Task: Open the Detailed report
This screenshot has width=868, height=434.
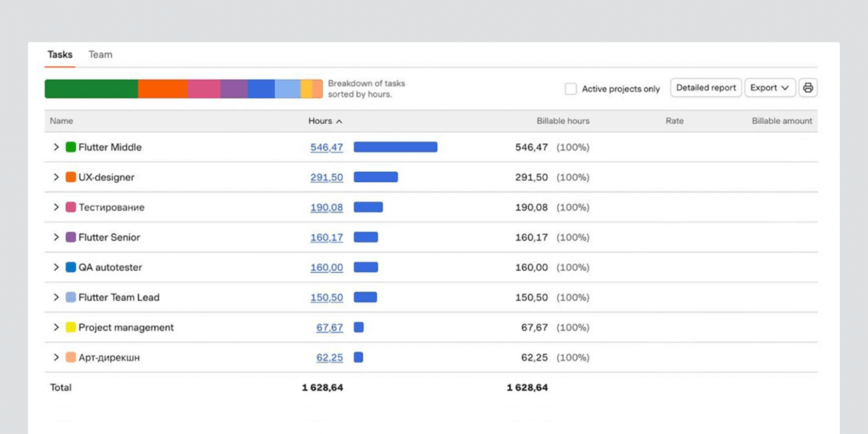Action: click(706, 88)
